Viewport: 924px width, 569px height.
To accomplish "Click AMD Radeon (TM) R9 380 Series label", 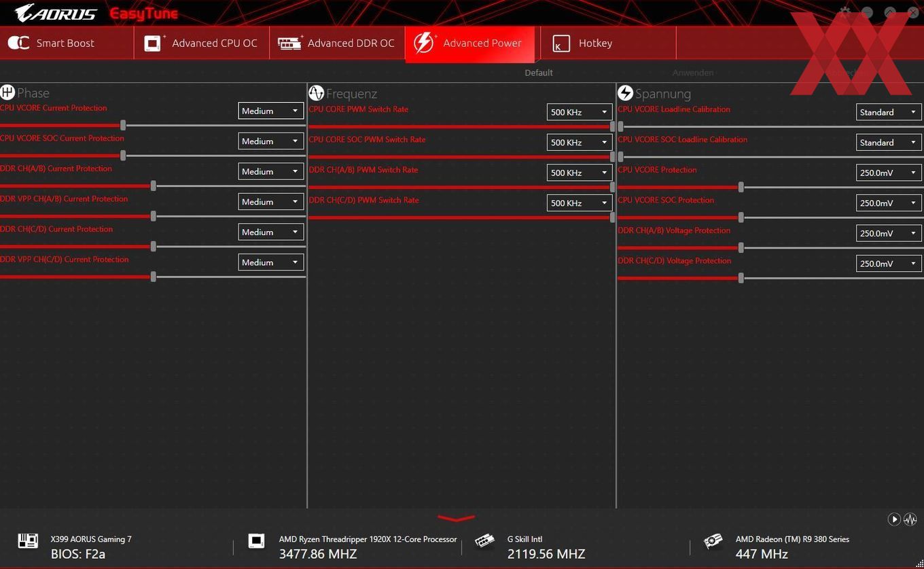I will 792,539.
